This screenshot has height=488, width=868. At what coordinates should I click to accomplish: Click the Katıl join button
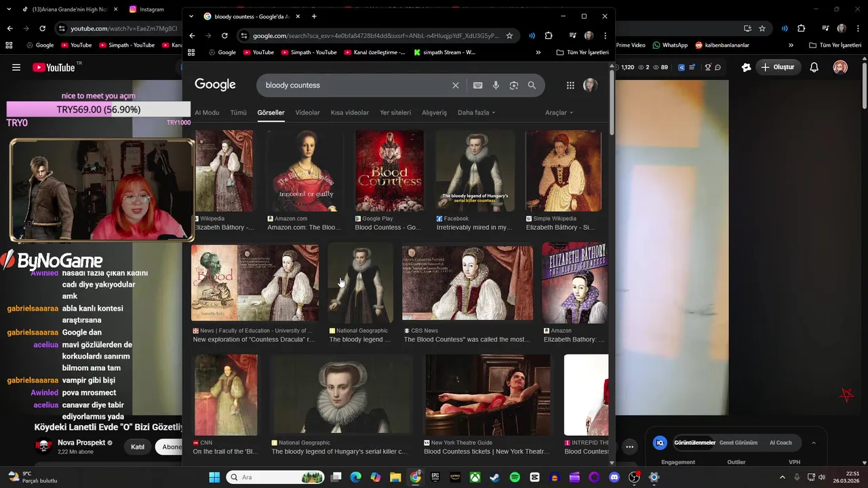138,447
